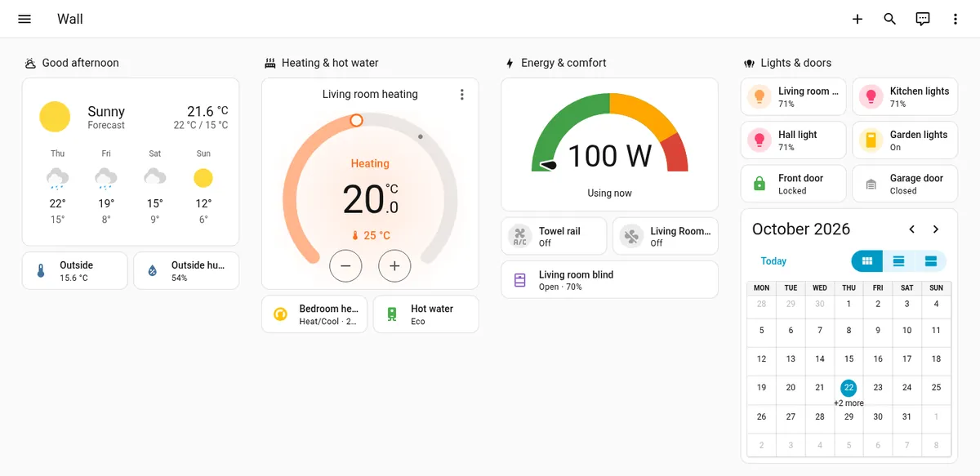This screenshot has height=476, width=980.
Task: Open the Outside humidity tile
Action: (186, 271)
